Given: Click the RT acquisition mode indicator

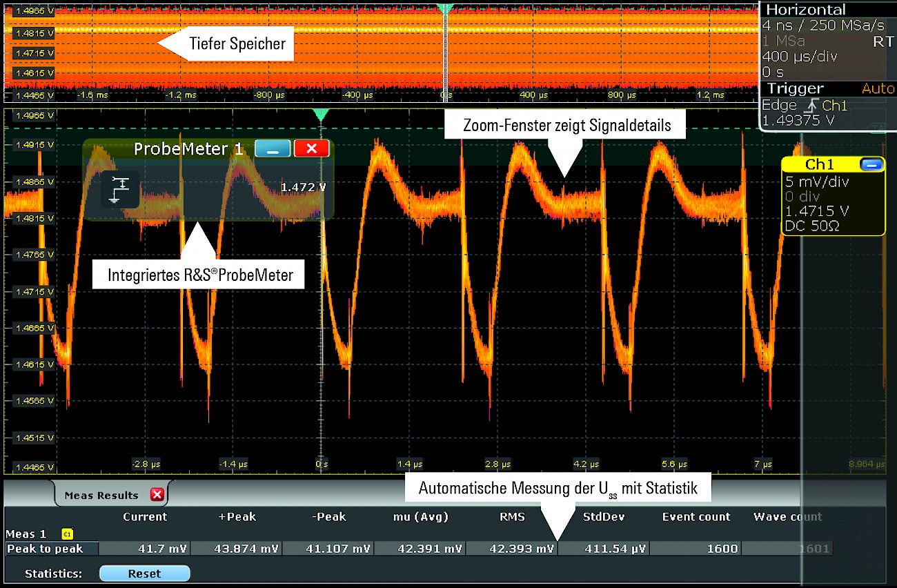Looking at the screenshot, I should coord(883,41).
